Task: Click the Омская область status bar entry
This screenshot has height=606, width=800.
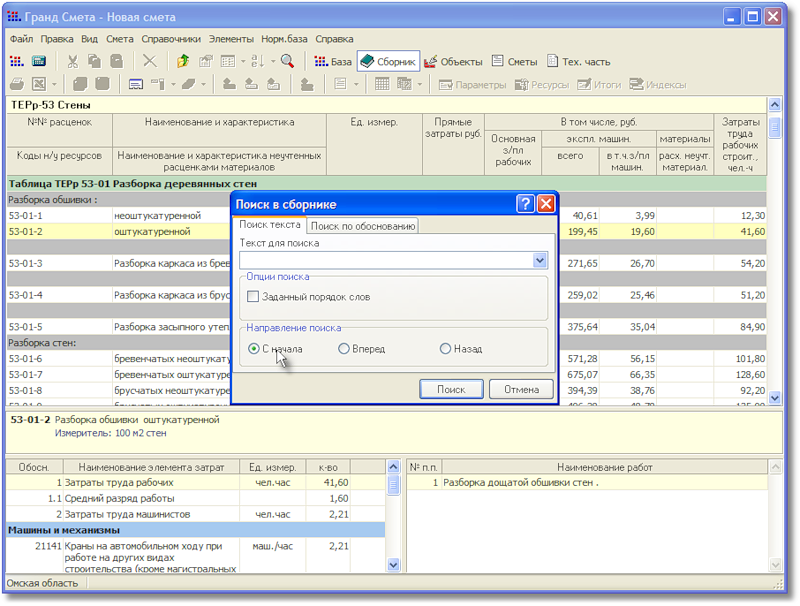Action: 42,583
